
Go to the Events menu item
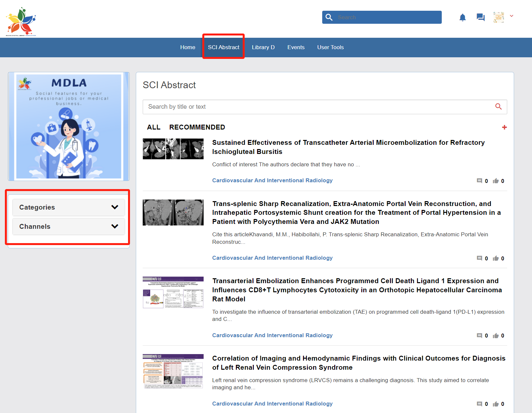295,47
